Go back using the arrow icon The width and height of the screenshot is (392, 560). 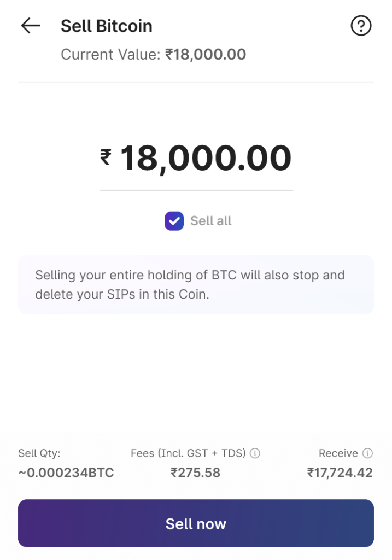click(31, 26)
